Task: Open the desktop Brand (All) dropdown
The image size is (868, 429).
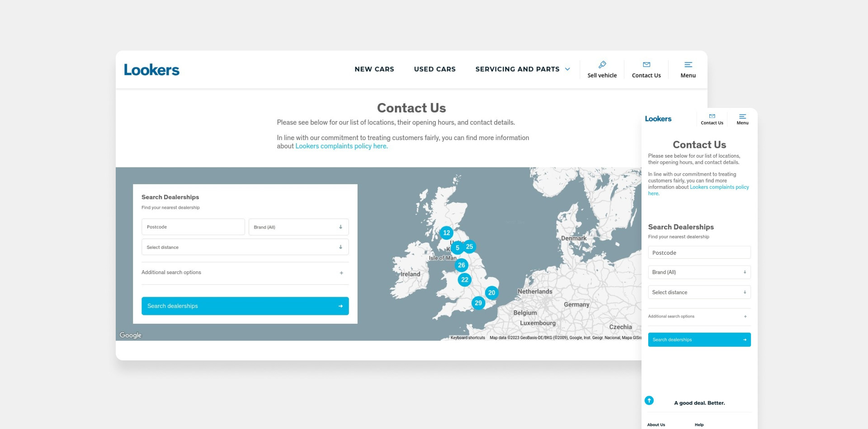Action: pyautogui.click(x=298, y=227)
